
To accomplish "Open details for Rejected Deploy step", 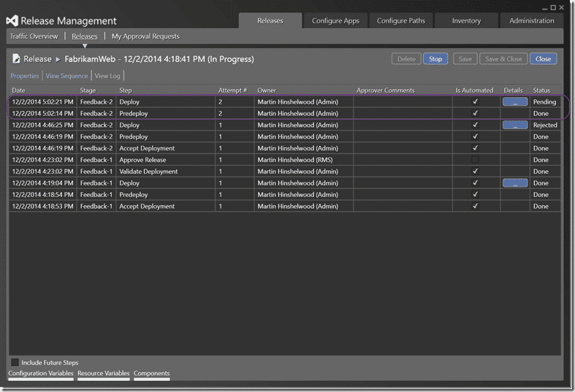I will coord(515,125).
